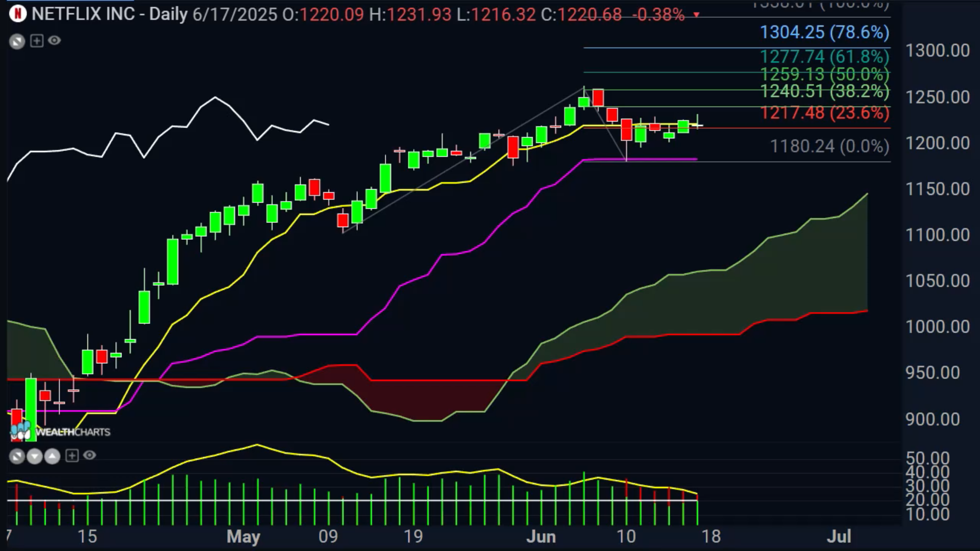Click the 1150.00 price axis label
980x551 pixels.
pos(938,189)
